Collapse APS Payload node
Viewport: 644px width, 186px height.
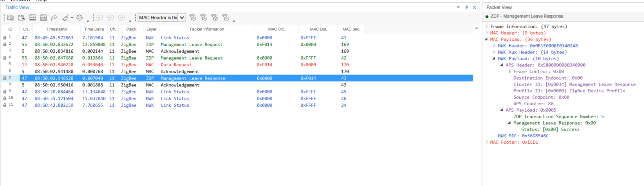tap(502, 110)
